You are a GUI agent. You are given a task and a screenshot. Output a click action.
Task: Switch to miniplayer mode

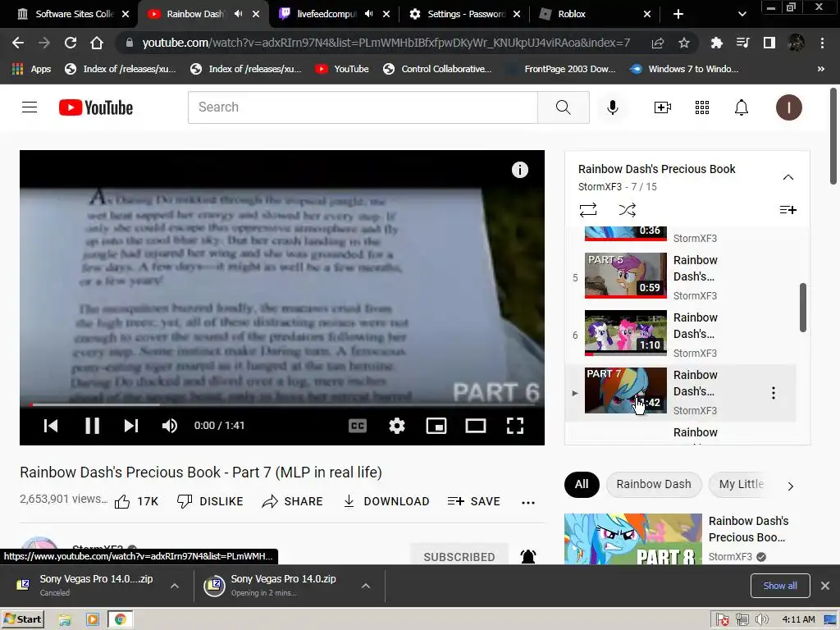[436, 426]
